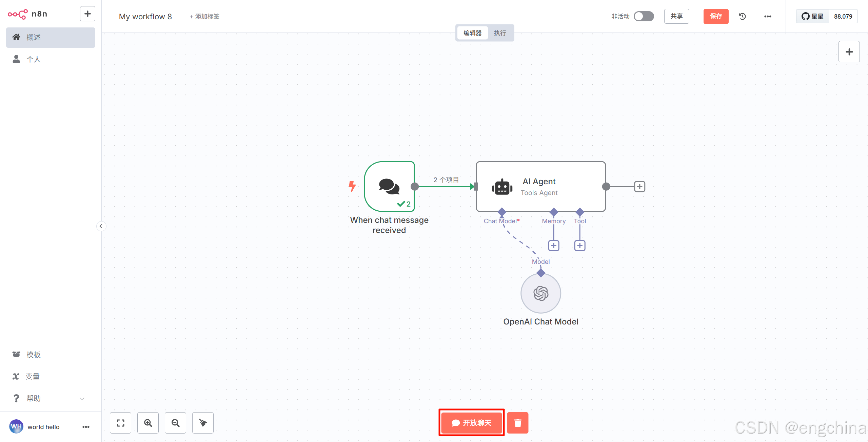Open workflow history clock icon
Image resolution: width=868 pixels, height=442 pixels.
click(742, 16)
